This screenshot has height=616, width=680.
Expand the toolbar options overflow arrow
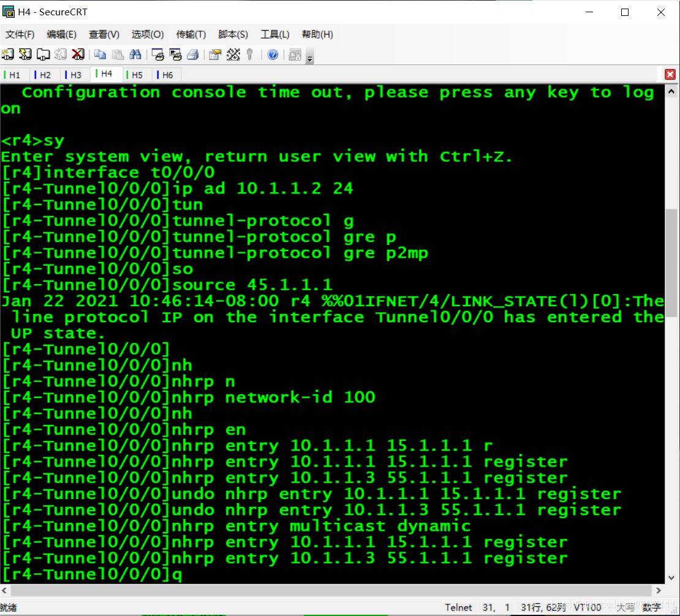[x=309, y=56]
